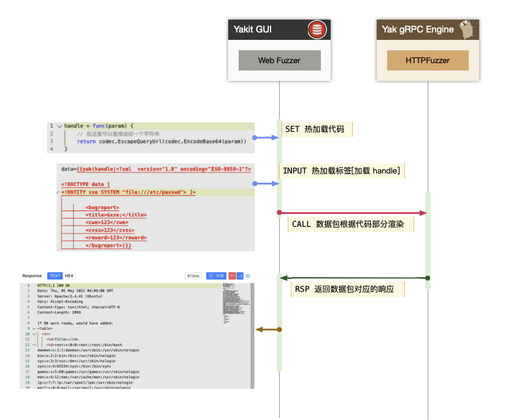
Task: Switch the Response view to the HEX tab
Action: pyautogui.click(x=69, y=276)
